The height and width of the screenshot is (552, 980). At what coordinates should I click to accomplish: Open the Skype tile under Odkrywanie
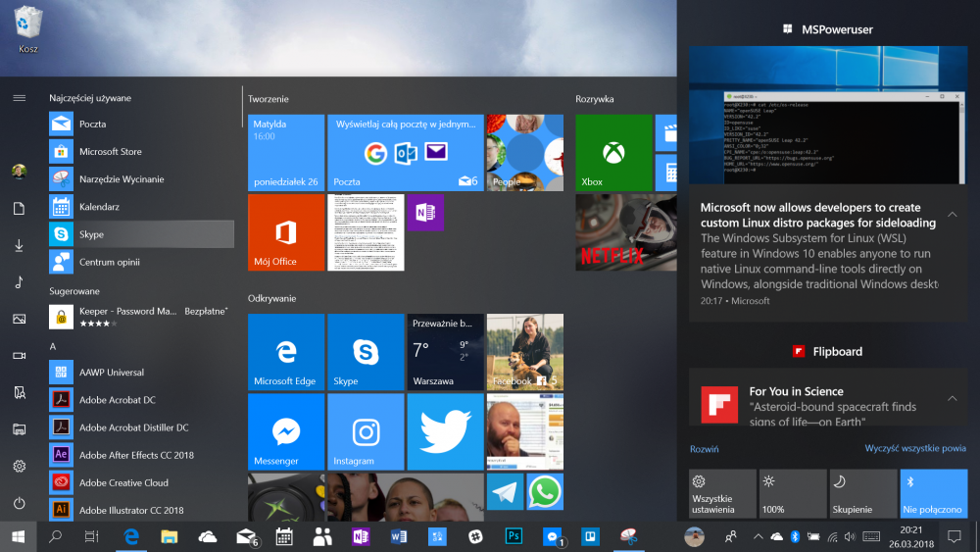pos(366,352)
